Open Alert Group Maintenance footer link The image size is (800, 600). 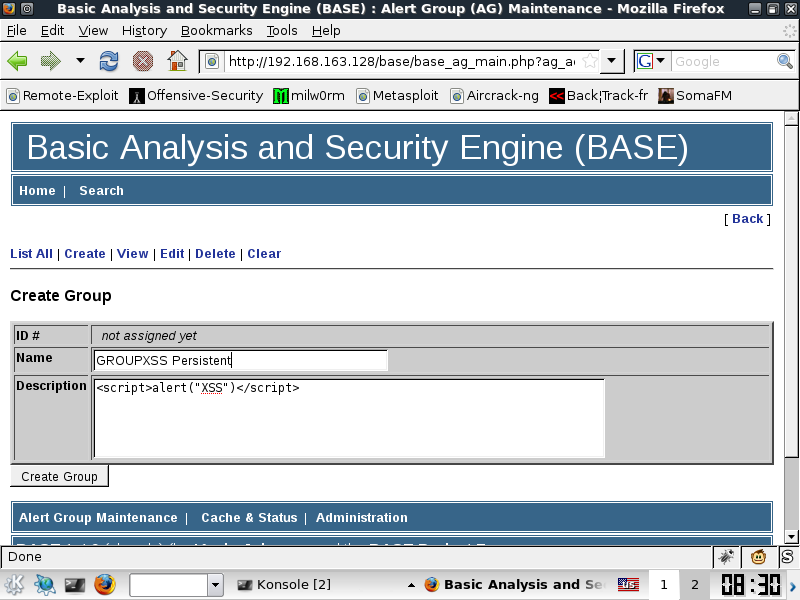[98, 518]
